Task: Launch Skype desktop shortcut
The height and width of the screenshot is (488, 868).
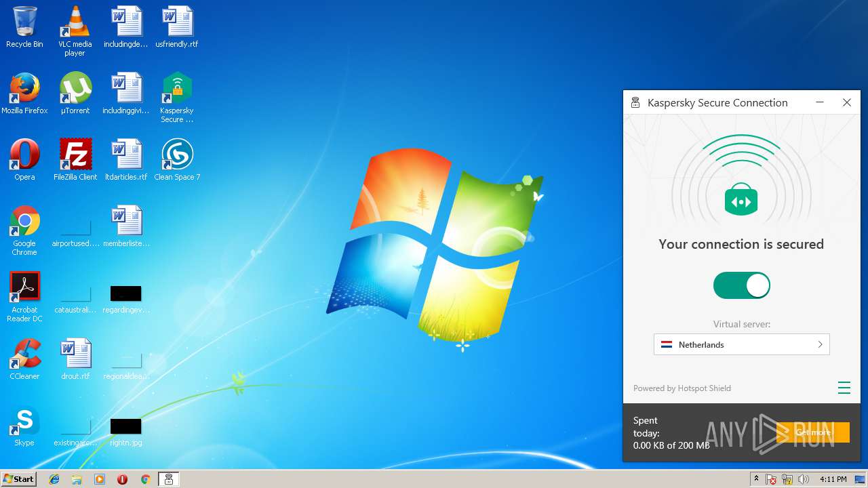Action: tap(24, 426)
